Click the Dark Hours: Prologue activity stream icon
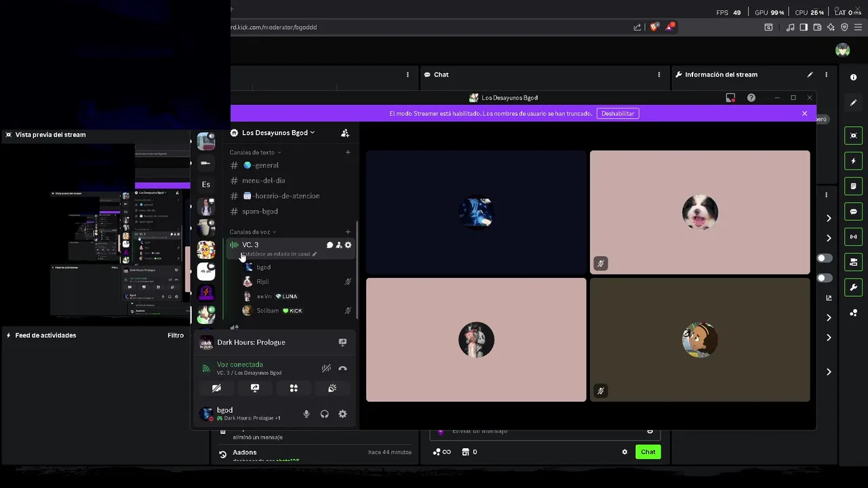 click(342, 342)
